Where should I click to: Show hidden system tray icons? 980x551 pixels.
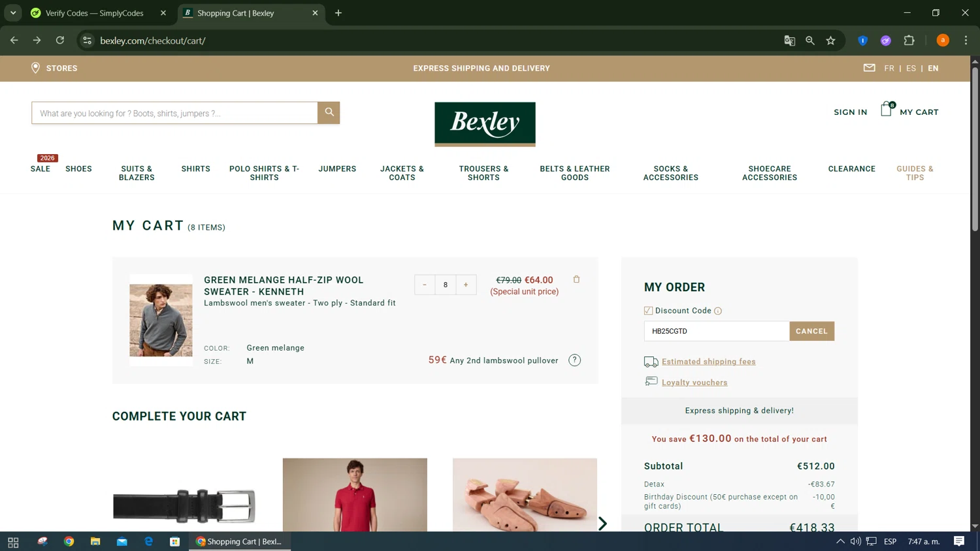[840, 541]
